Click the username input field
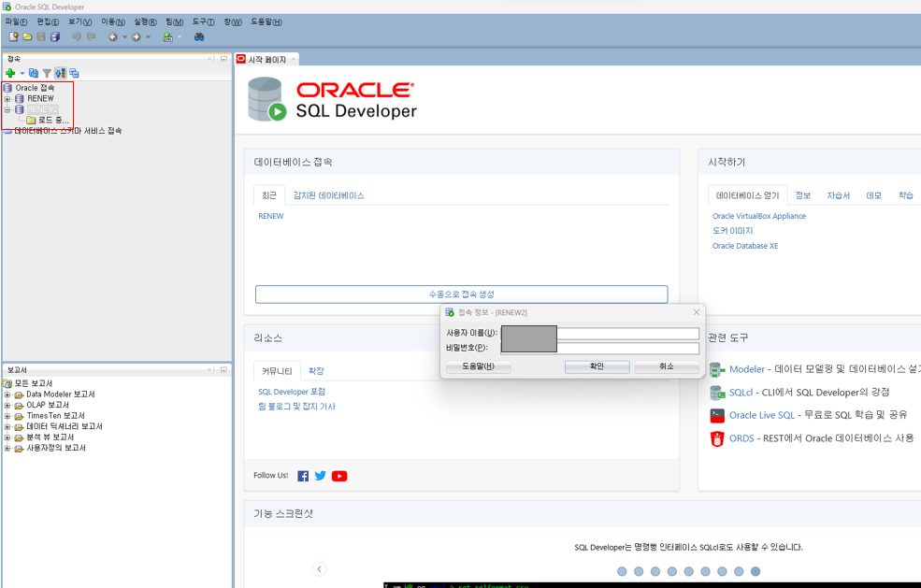Viewport: 921px width, 588px height. (x=599, y=333)
